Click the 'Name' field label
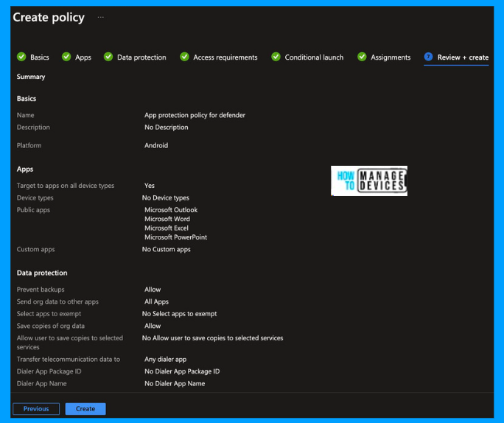Screen dimensions: 504x423 click(25, 115)
